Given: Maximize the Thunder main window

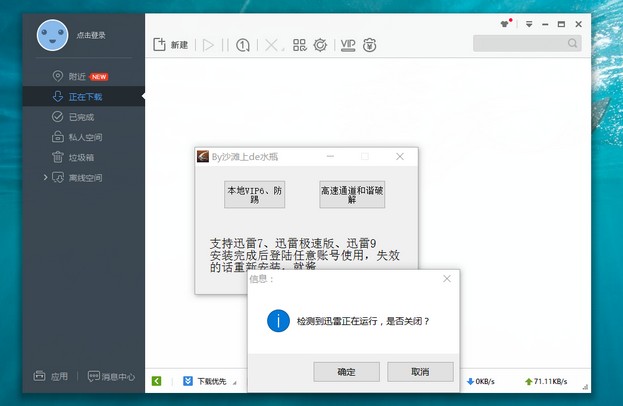Looking at the screenshot, I should (561, 24).
